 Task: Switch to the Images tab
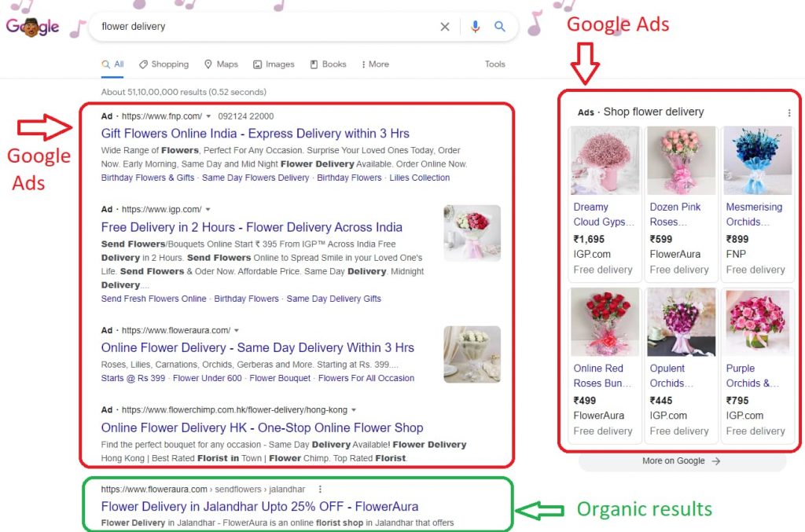point(274,64)
